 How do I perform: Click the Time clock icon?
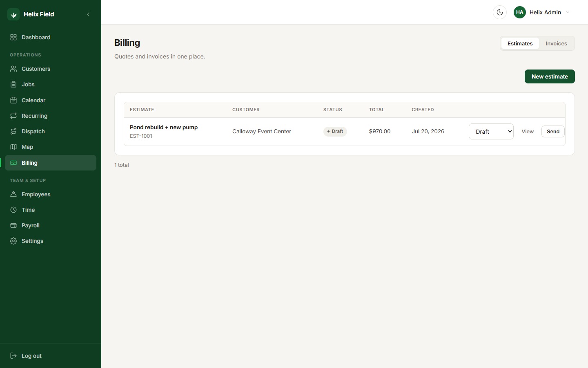[x=13, y=210]
